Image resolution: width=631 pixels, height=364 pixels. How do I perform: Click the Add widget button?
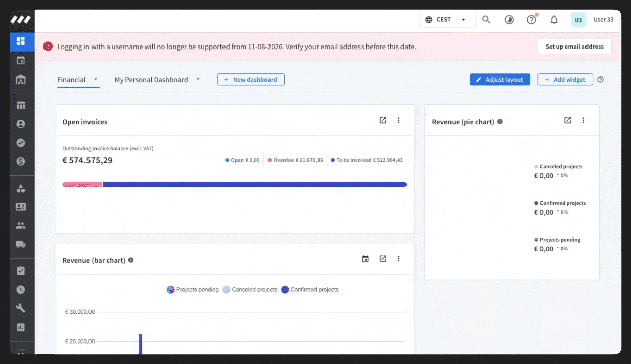click(565, 79)
